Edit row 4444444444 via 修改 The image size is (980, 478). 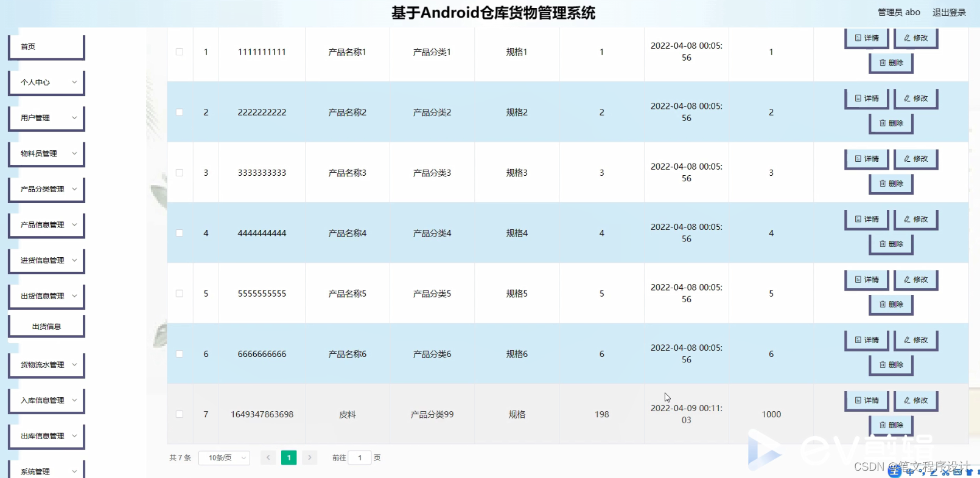point(915,219)
